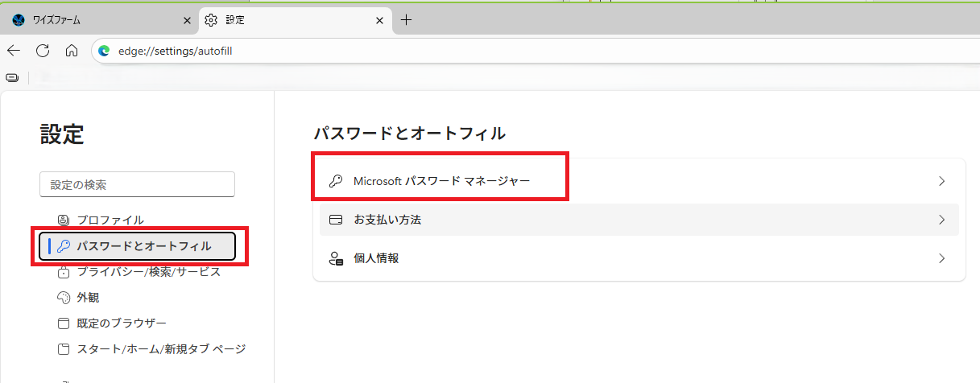Click the card icon beside お支払い方法
The width and height of the screenshot is (980, 383).
pos(337,220)
